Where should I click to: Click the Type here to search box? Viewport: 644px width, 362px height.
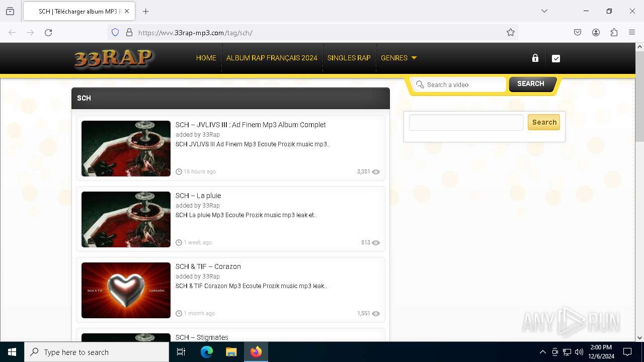coord(97,352)
